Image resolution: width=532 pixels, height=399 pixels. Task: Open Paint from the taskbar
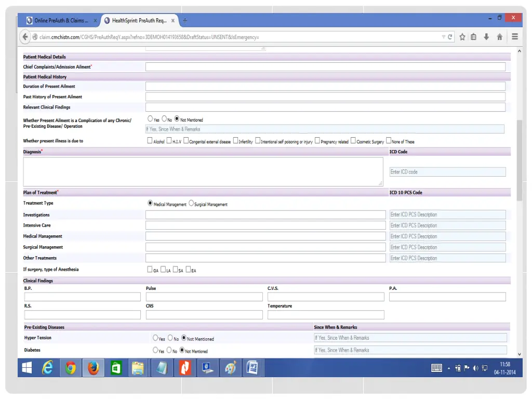[x=230, y=368]
